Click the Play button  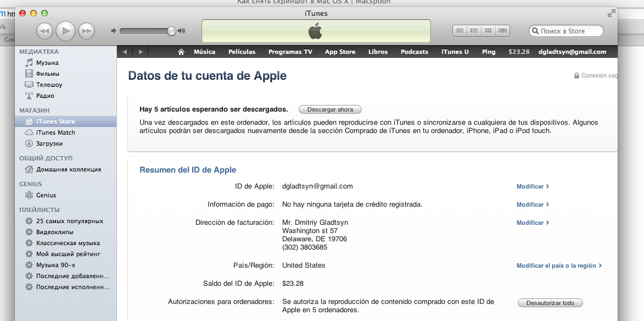[x=66, y=30]
